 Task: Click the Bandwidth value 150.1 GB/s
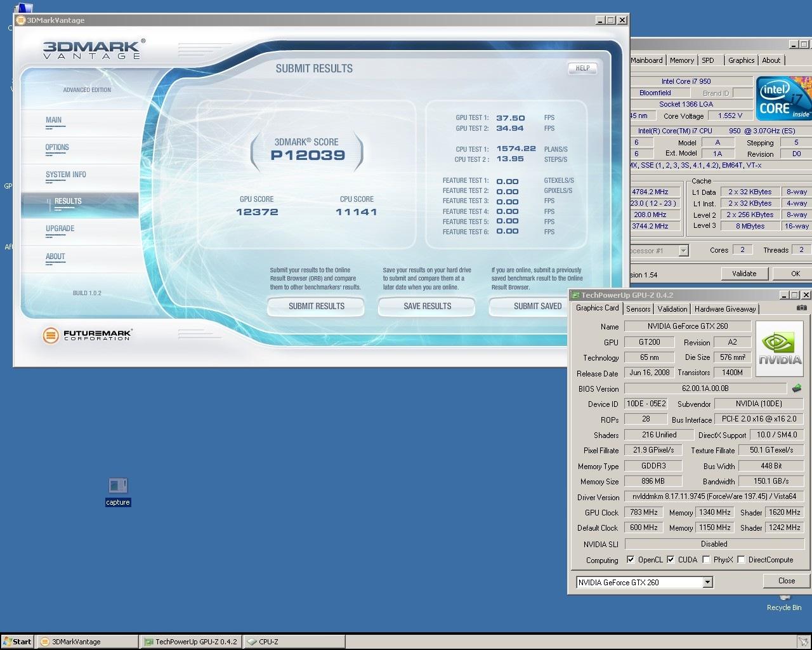(x=771, y=481)
